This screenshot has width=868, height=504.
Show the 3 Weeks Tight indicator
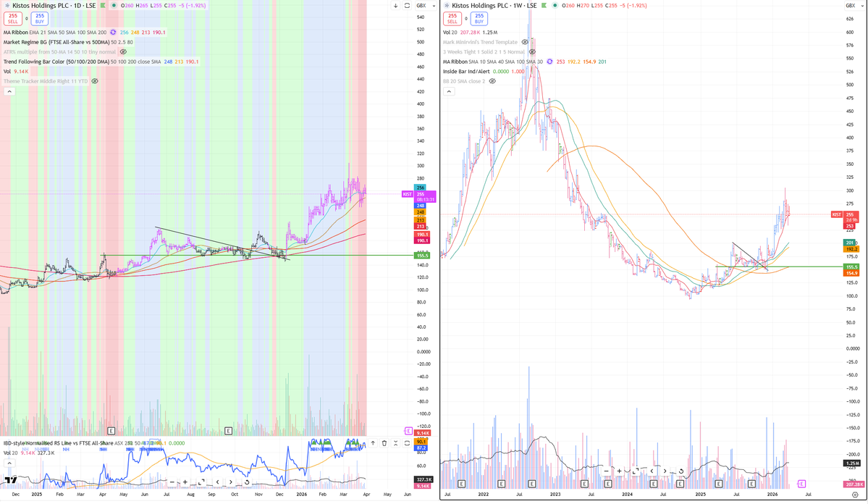[x=532, y=52]
